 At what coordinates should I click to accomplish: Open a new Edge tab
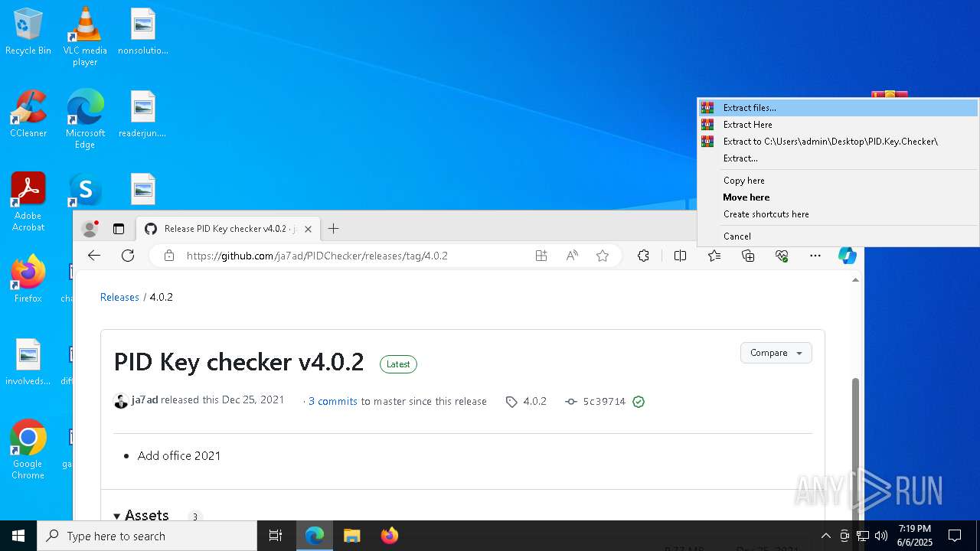(x=333, y=229)
